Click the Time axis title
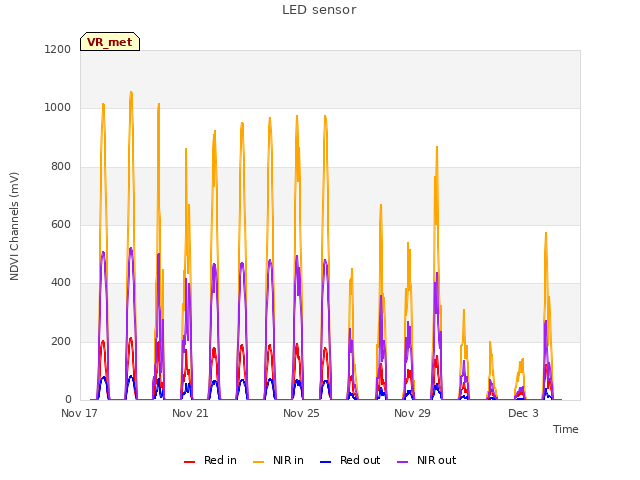This screenshot has height=480, width=640. [565, 429]
